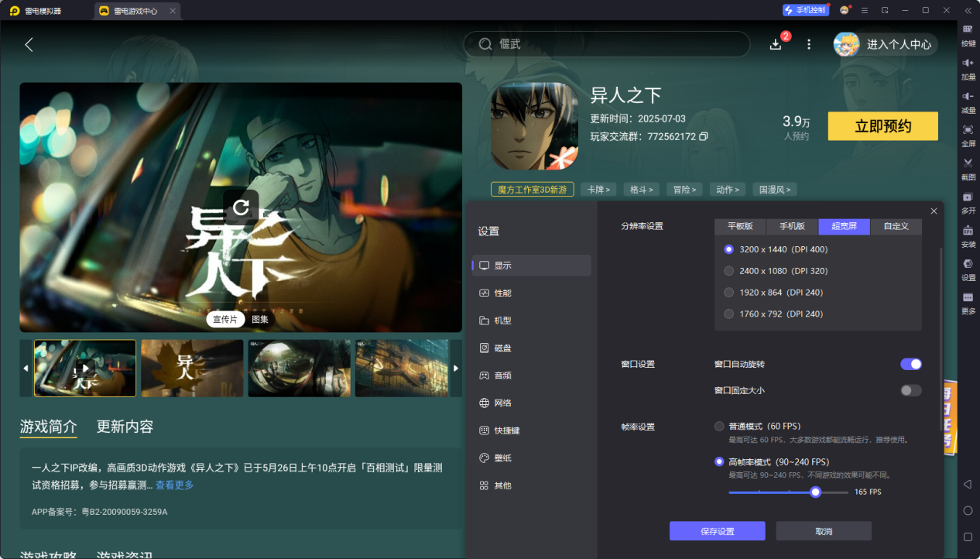Click Android recent apps square button

tap(968, 537)
